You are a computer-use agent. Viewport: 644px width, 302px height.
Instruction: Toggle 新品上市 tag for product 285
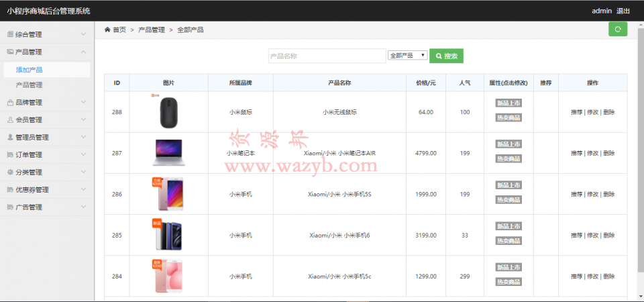click(x=508, y=226)
